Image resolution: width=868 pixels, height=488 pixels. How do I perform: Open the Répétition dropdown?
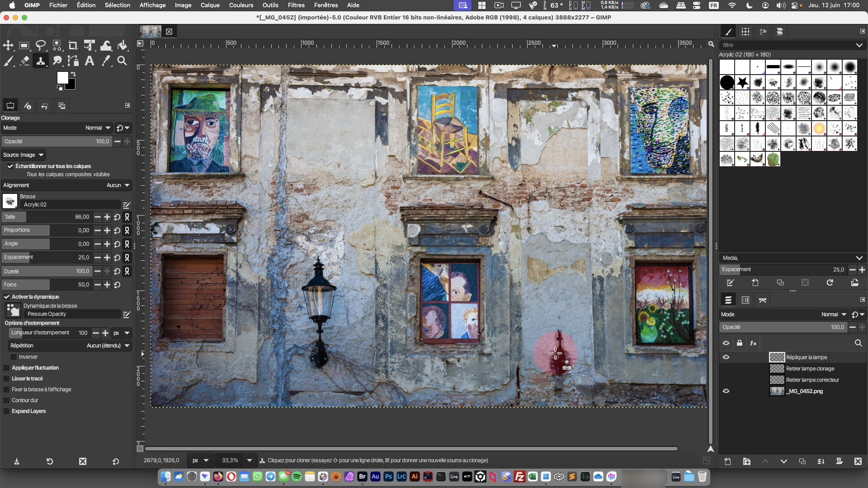[70, 346]
